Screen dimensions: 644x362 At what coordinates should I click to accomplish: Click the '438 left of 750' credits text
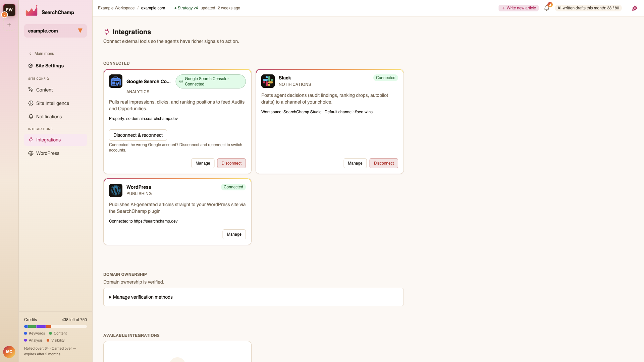74,320
